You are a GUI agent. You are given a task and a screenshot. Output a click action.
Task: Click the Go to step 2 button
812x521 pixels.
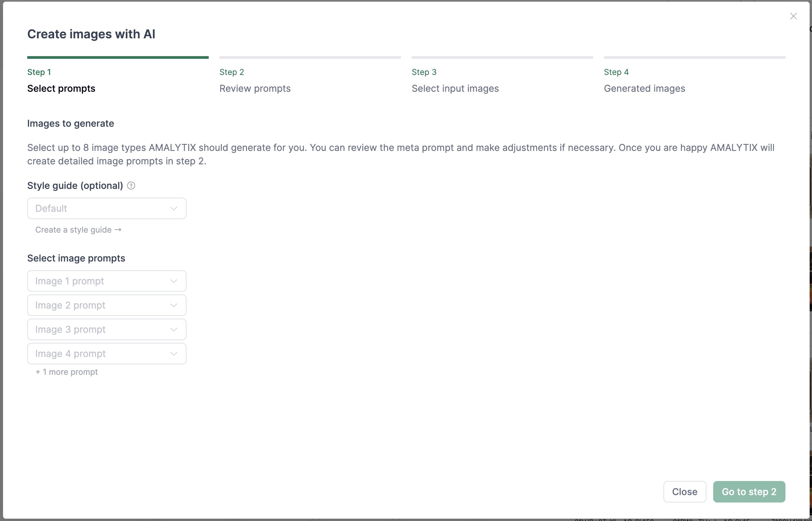(749, 491)
